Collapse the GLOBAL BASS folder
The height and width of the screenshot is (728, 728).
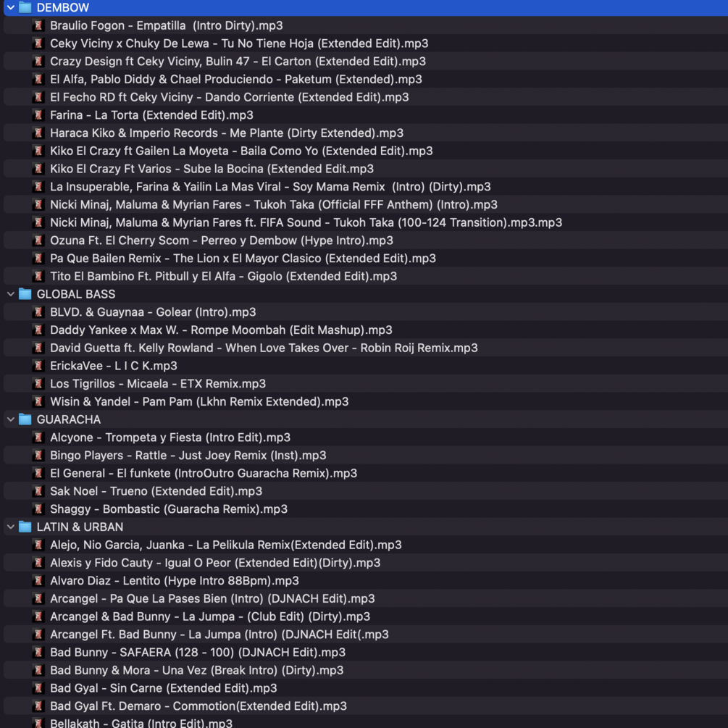(x=11, y=294)
